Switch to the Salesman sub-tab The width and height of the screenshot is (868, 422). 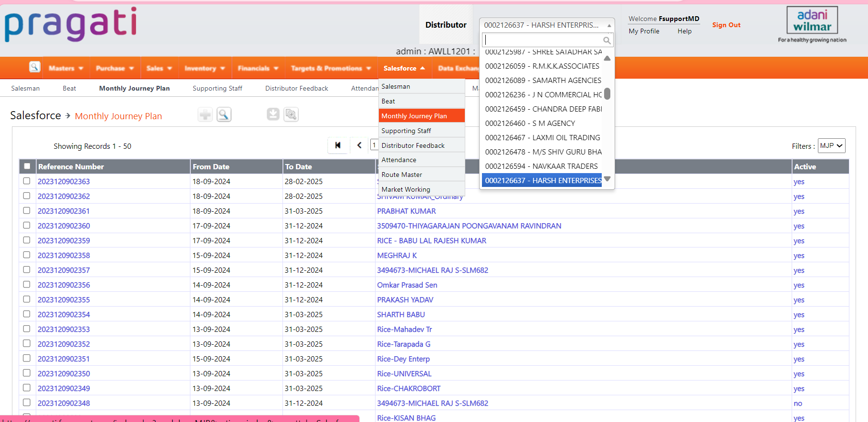pos(25,88)
